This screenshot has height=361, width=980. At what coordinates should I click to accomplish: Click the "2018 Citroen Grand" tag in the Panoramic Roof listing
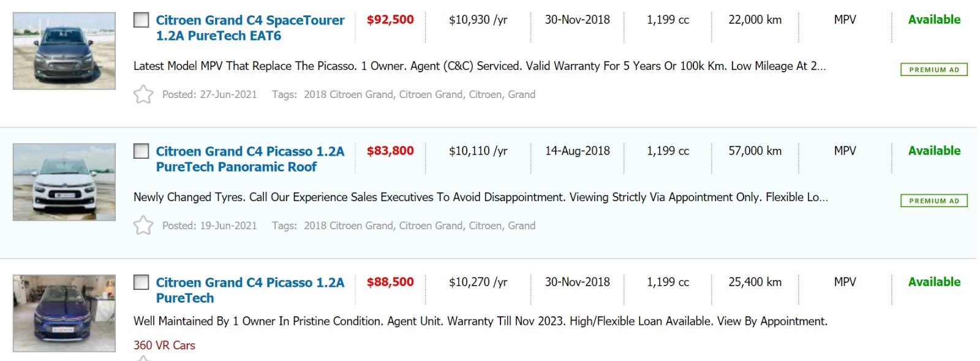coord(349,226)
